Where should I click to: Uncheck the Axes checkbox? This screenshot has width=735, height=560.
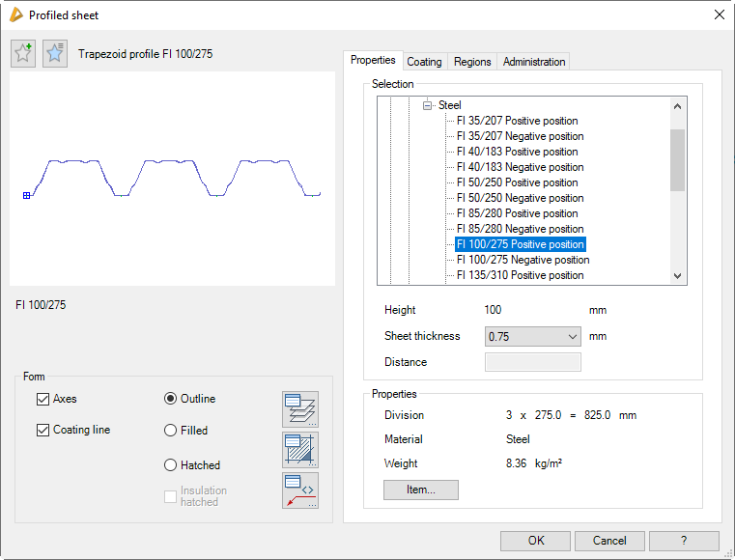coord(42,400)
